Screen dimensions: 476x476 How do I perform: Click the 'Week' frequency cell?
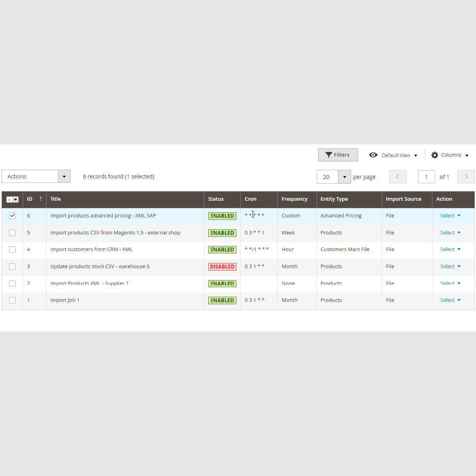(x=288, y=233)
